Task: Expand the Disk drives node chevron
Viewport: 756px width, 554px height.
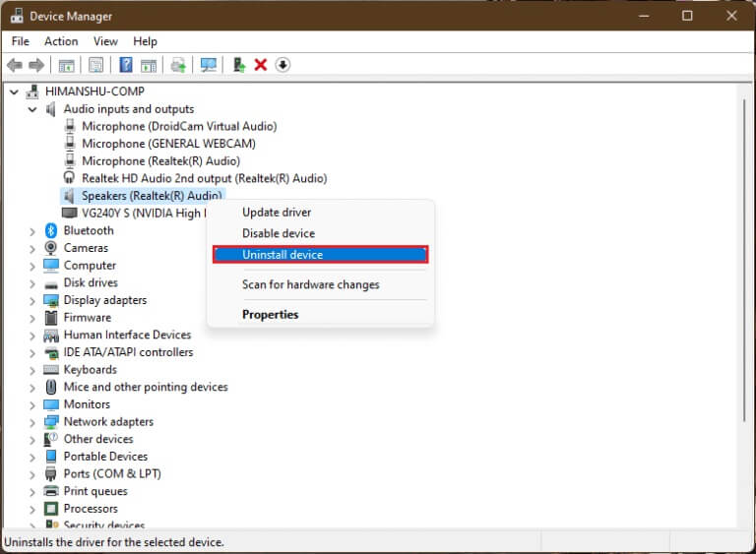Action: tap(32, 284)
